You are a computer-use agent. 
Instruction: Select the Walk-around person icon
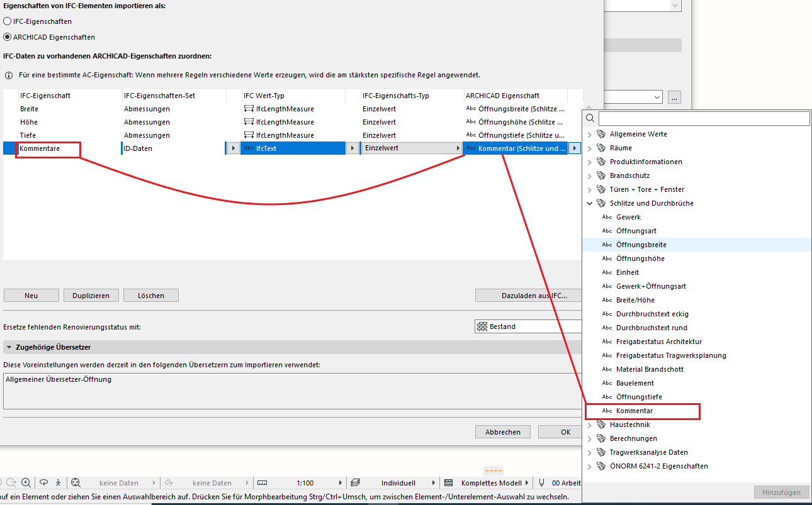[58, 482]
